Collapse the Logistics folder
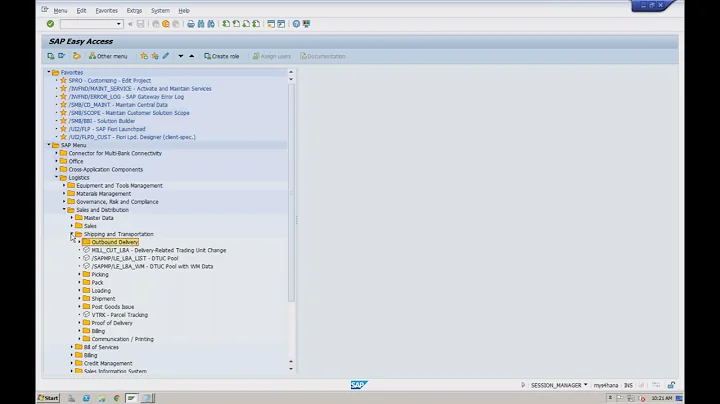This screenshot has height=404, width=720. pyautogui.click(x=56, y=177)
